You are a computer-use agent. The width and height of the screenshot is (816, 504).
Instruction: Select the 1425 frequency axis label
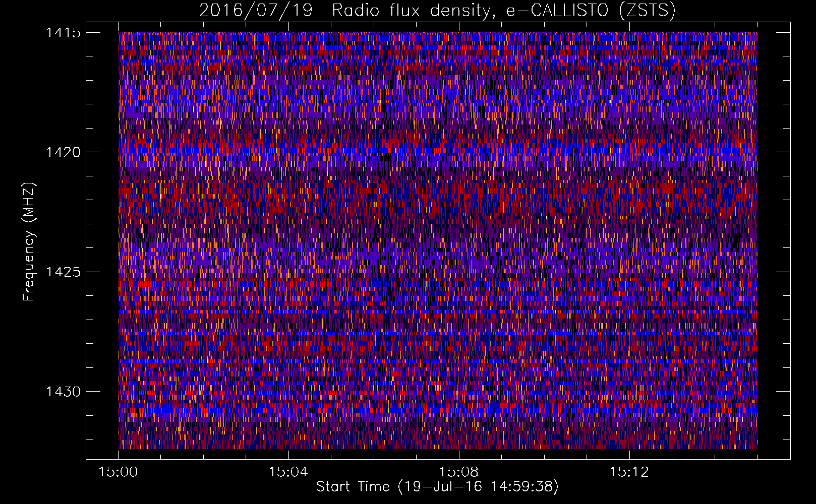(x=63, y=272)
